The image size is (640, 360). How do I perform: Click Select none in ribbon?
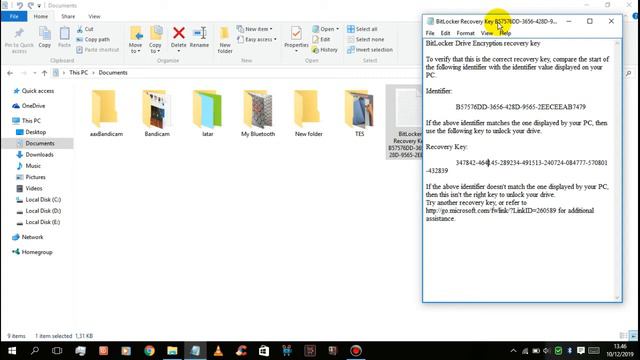point(366,39)
